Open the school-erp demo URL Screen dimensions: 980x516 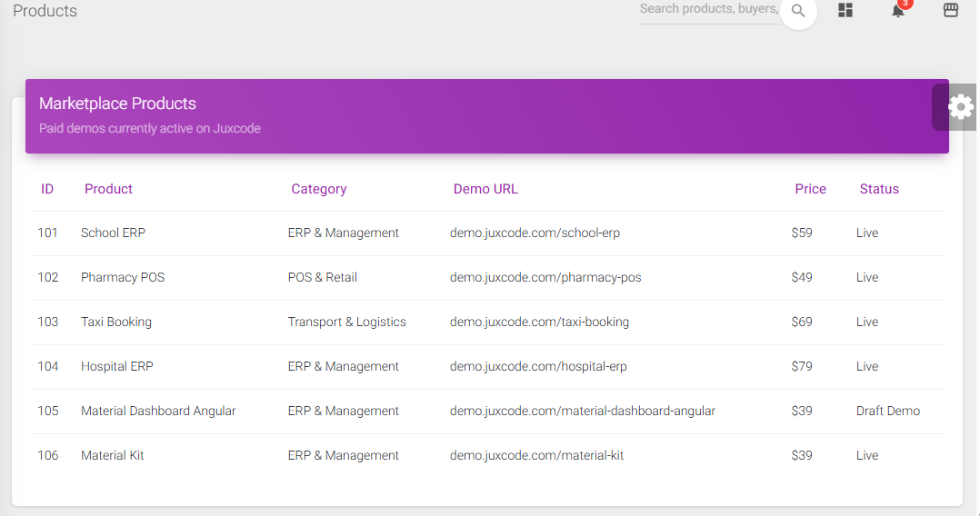point(535,233)
